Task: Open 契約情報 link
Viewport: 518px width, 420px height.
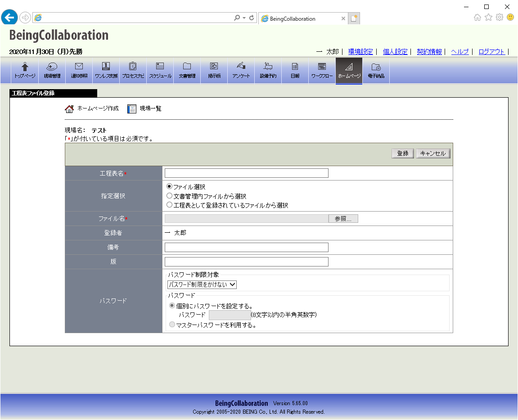Action: [429, 52]
